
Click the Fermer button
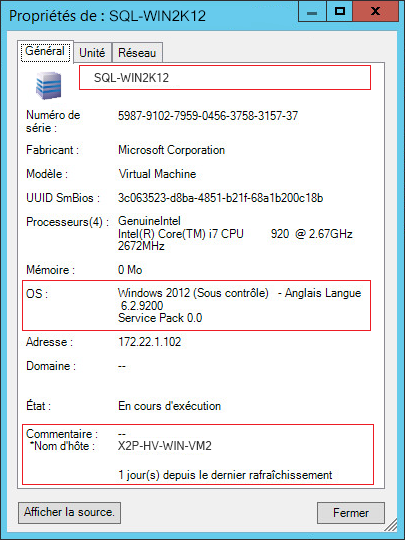pyautogui.click(x=351, y=513)
